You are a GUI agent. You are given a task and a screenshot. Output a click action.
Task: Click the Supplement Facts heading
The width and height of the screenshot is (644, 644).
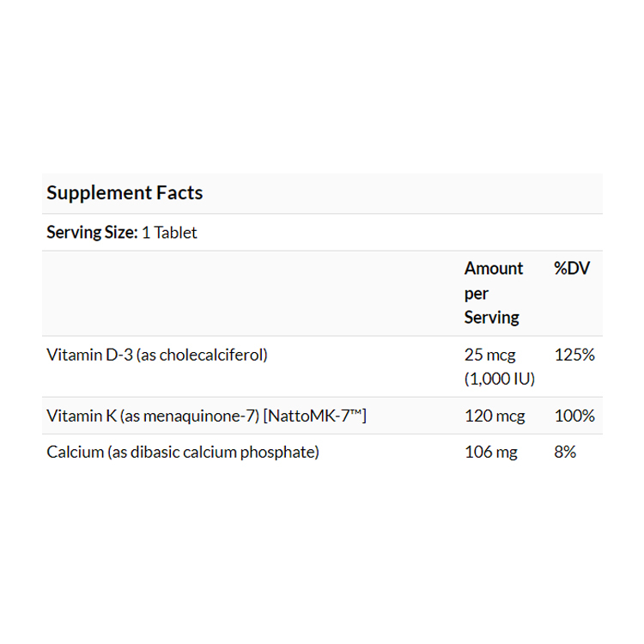coord(125,192)
